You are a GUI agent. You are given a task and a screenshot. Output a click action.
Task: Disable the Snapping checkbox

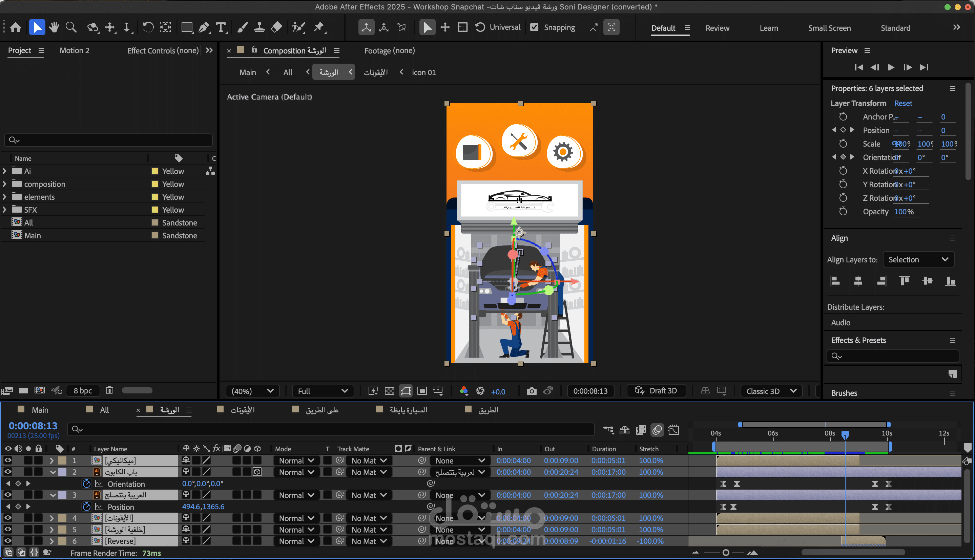tap(535, 27)
